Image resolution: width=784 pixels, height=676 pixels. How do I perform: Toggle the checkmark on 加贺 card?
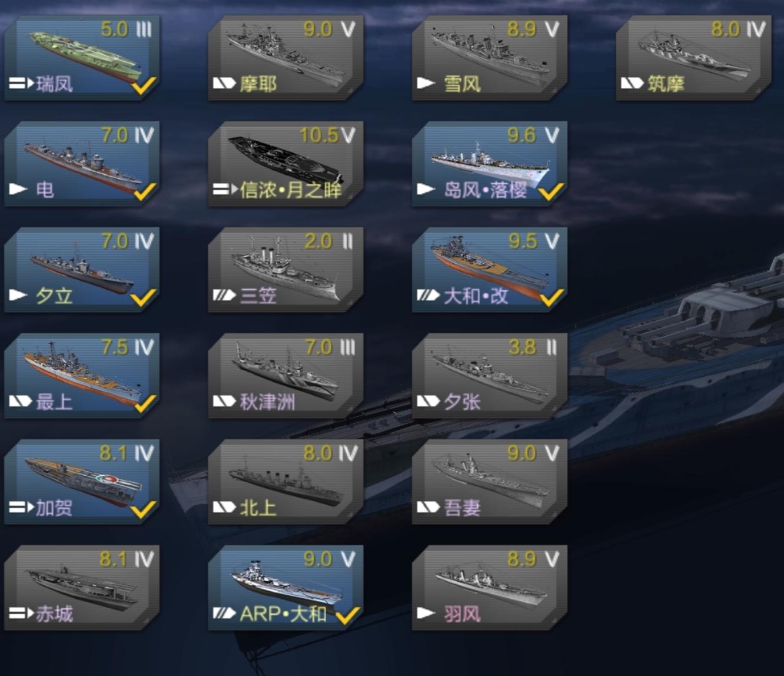pyautogui.click(x=143, y=509)
